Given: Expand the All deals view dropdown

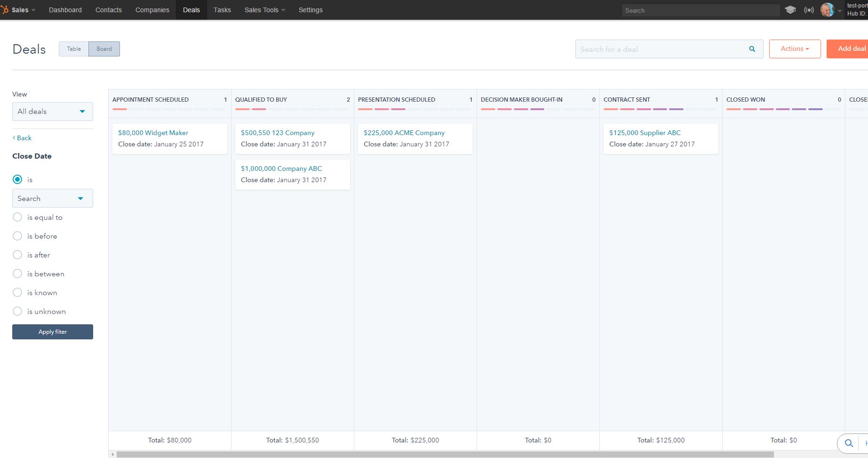Looking at the screenshot, I should pos(52,112).
